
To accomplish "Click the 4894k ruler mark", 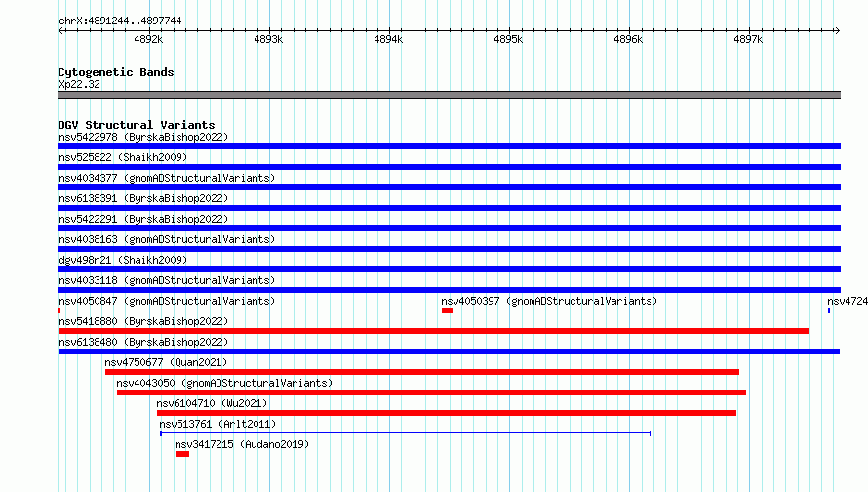I will (388, 39).
